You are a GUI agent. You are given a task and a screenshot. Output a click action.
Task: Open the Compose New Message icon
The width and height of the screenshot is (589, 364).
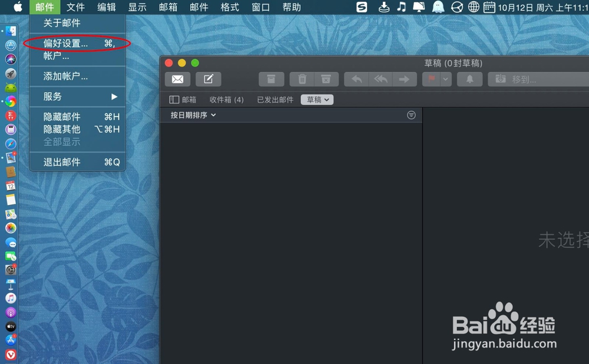pyautogui.click(x=209, y=79)
